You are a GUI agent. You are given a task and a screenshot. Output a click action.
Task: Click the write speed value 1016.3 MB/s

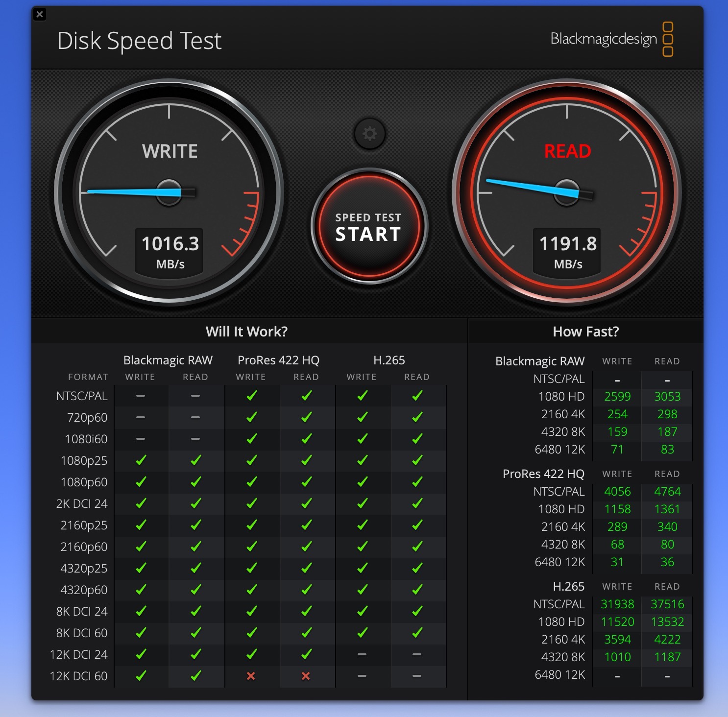pos(170,253)
